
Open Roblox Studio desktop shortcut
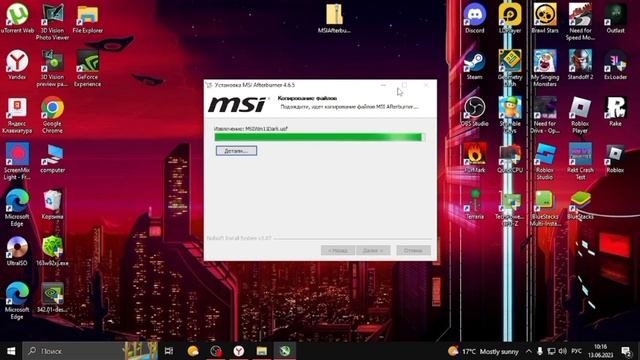click(545, 161)
